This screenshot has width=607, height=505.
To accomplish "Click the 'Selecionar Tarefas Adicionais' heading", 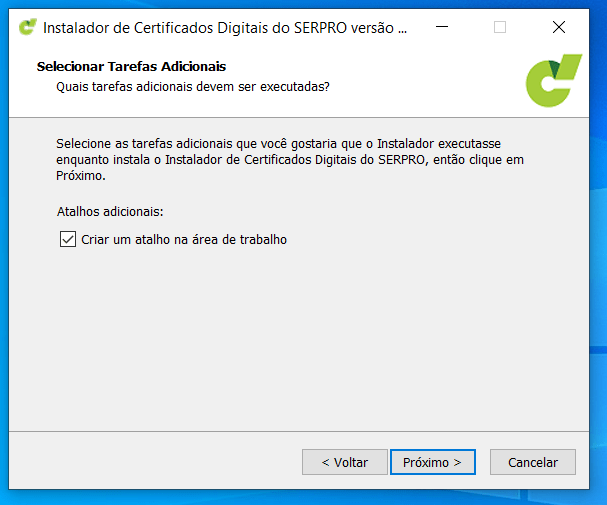I will pyautogui.click(x=131, y=67).
